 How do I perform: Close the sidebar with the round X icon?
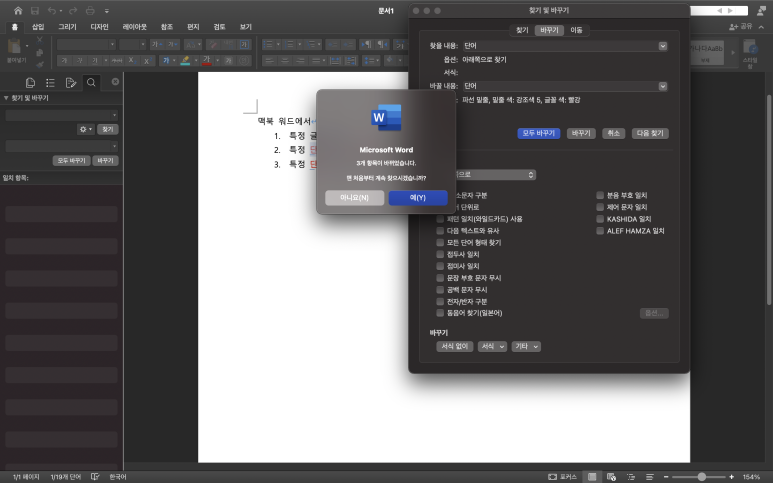[x=115, y=81]
